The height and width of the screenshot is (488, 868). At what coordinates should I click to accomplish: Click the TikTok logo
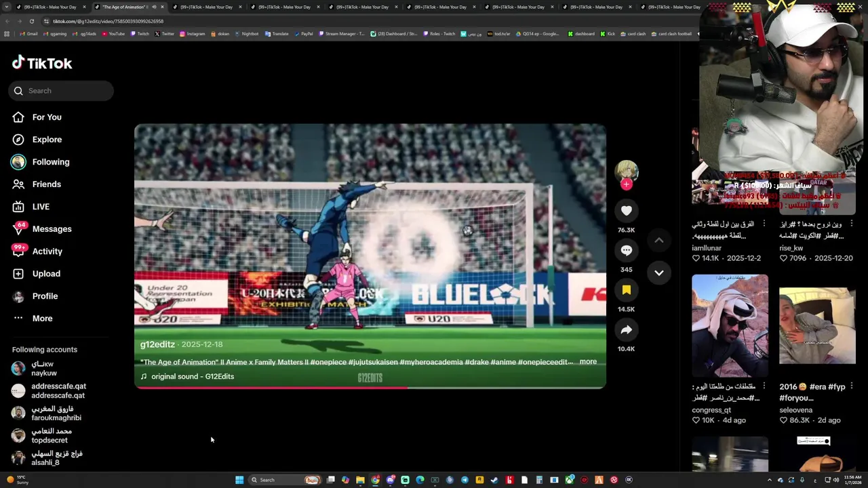point(42,63)
